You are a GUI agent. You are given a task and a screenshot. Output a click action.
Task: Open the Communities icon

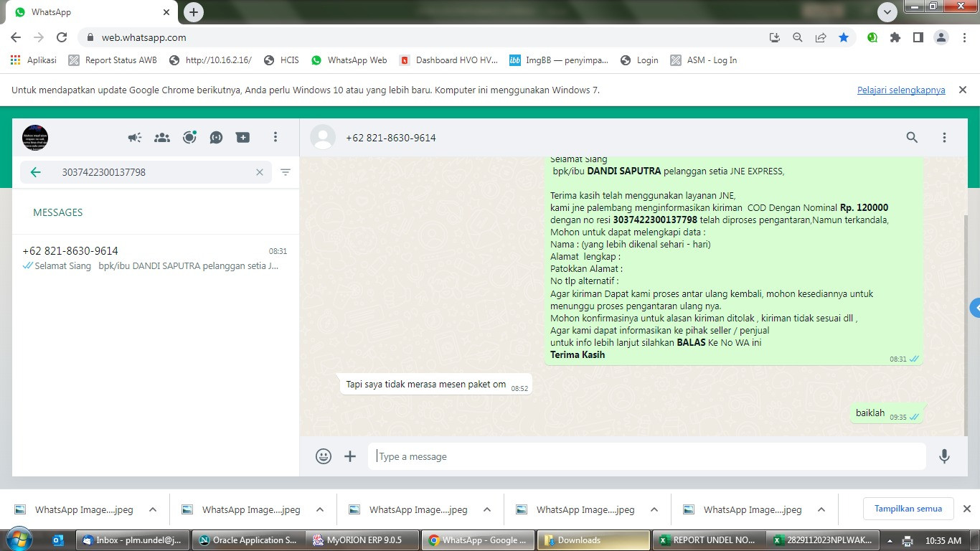162,138
